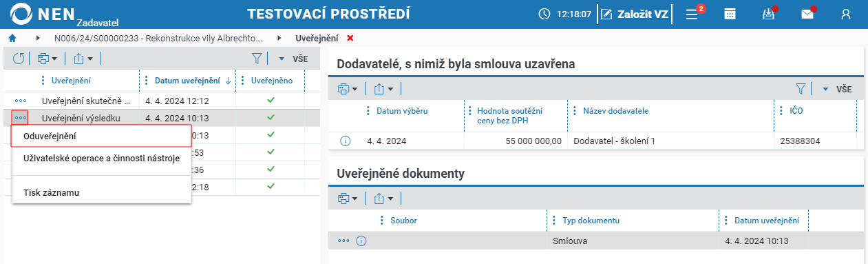Click the filter funnel in the left panel
The image size is (868, 264).
[x=257, y=59]
